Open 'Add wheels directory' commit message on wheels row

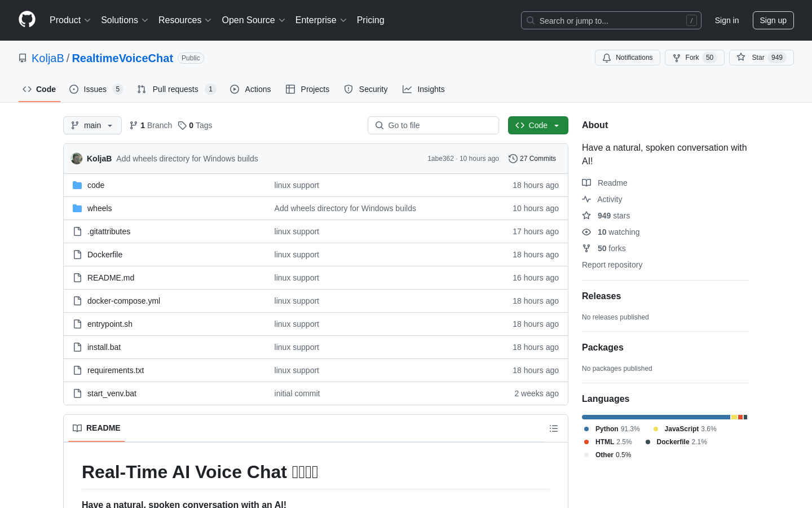[345, 208]
